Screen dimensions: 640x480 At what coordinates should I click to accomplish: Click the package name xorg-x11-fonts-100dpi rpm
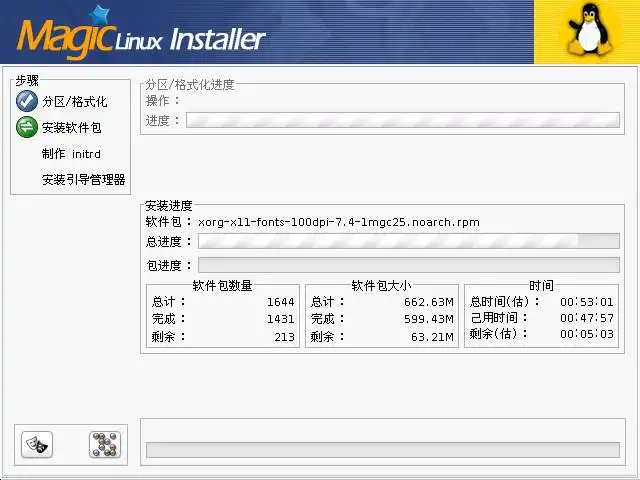pyautogui.click(x=339, y=222)
